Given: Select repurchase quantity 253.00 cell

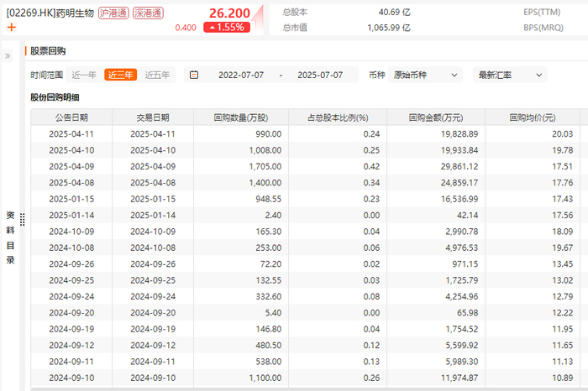Looking at the screenshot, I should (x=241, y=248).
